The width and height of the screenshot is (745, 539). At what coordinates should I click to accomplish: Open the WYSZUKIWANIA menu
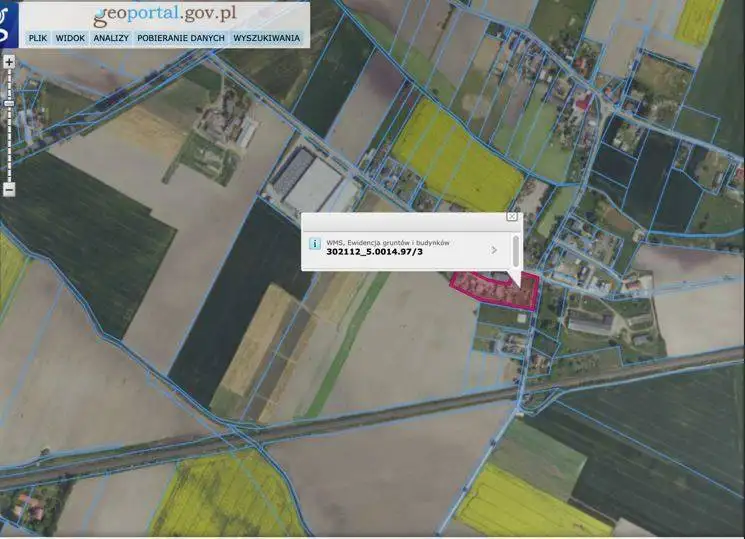266,38
